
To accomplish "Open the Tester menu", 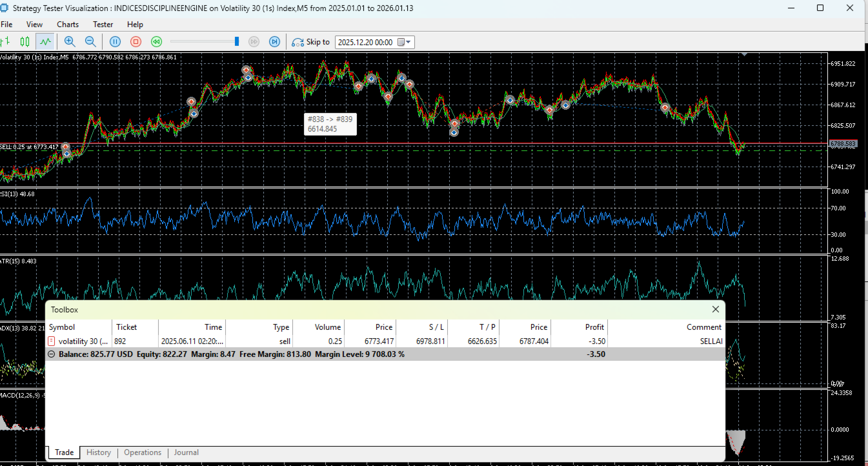I will 103,25.
